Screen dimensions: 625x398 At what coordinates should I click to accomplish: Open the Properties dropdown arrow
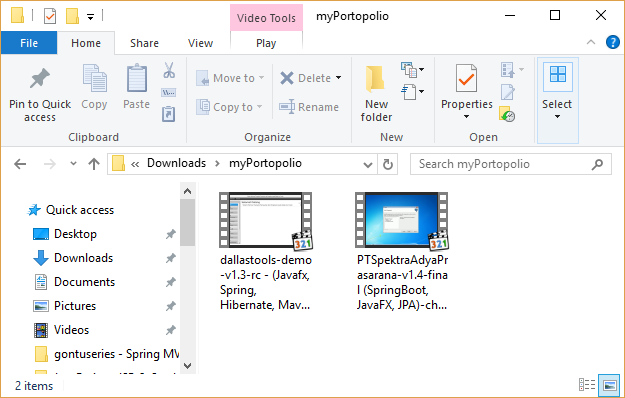click(x=466, y=117)
